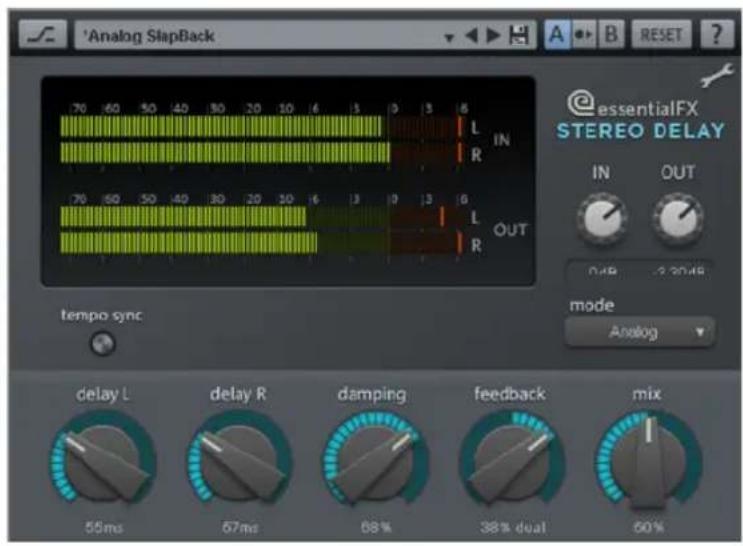Click the STEREO DELAY title text
The width and height of the screenshot is (743, 546).
point(641,131)
